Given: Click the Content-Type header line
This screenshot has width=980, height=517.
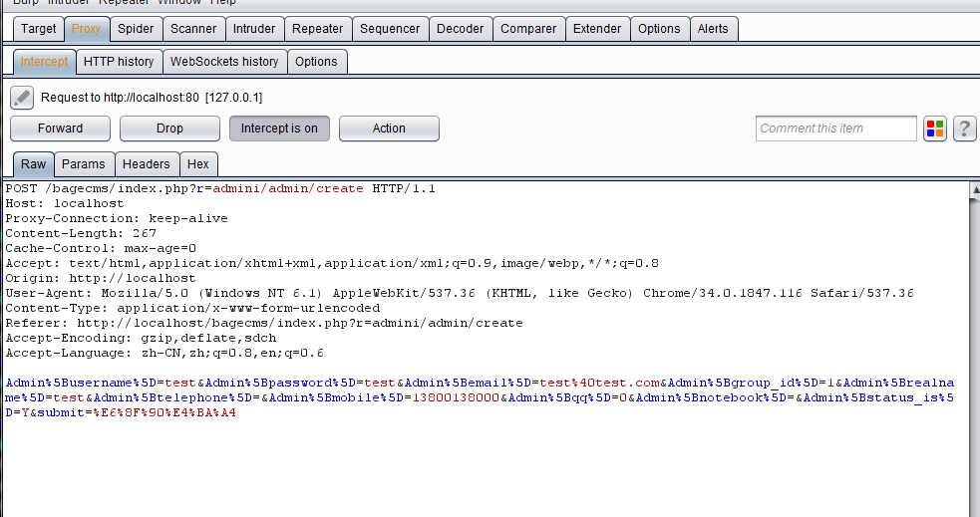Looking at the screenshot, I should point(192,309).
